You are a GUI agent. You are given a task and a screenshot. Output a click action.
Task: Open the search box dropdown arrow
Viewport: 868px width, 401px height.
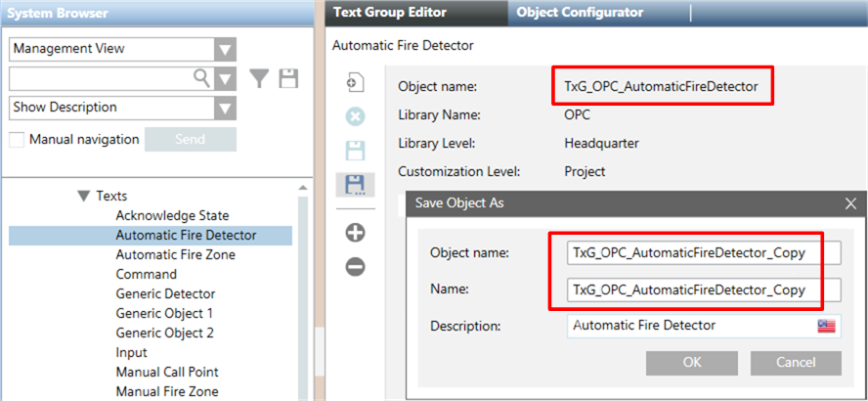[x=226, y=78]
